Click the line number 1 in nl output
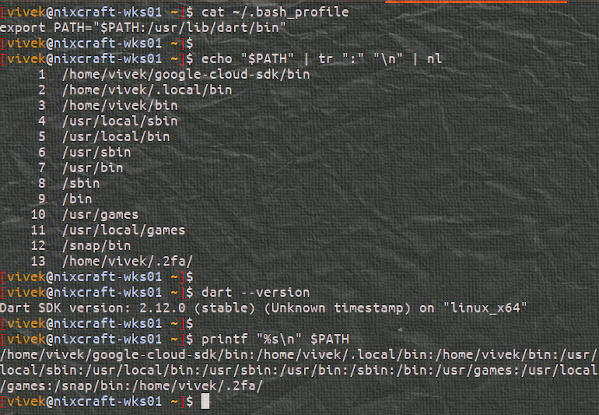 click(42, 75)
